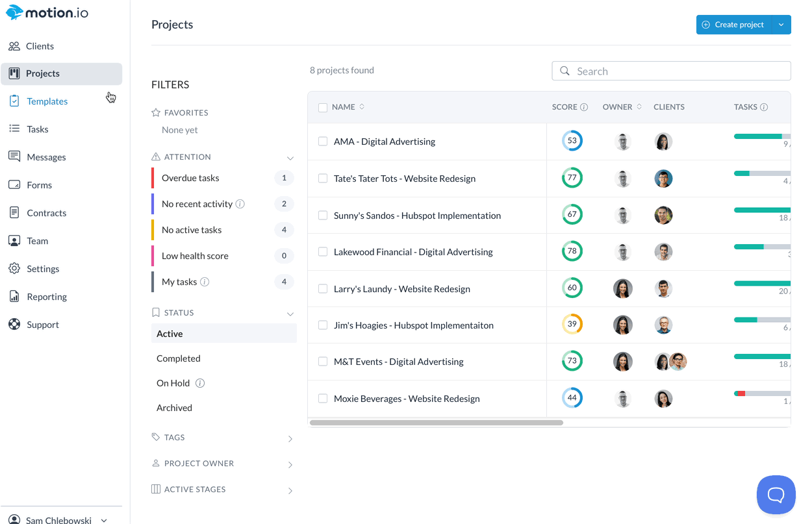This screenshot has height=524, width=812.
Task: Tick the Moxie Beverages project checkbox
Action: 323,399
